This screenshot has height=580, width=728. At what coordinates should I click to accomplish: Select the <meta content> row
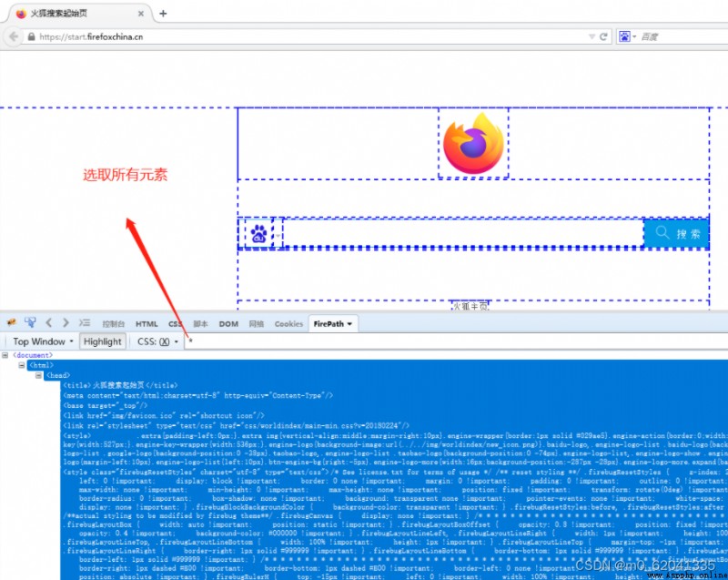(x=198, y=395)
